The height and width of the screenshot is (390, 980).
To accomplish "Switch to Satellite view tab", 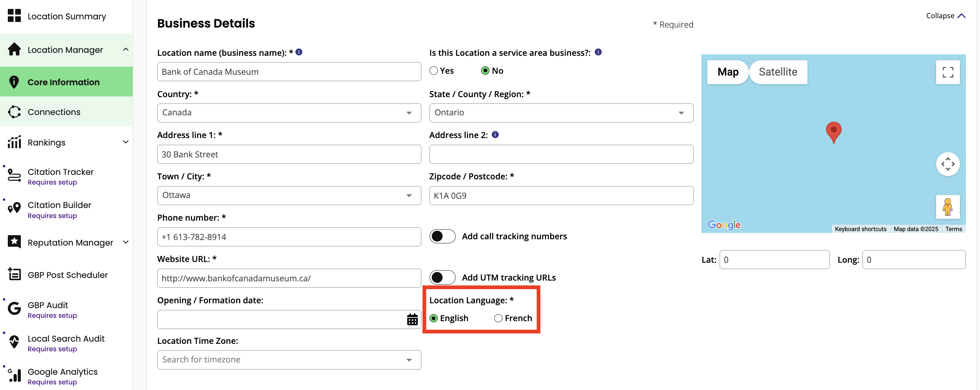I will [778, 72].
